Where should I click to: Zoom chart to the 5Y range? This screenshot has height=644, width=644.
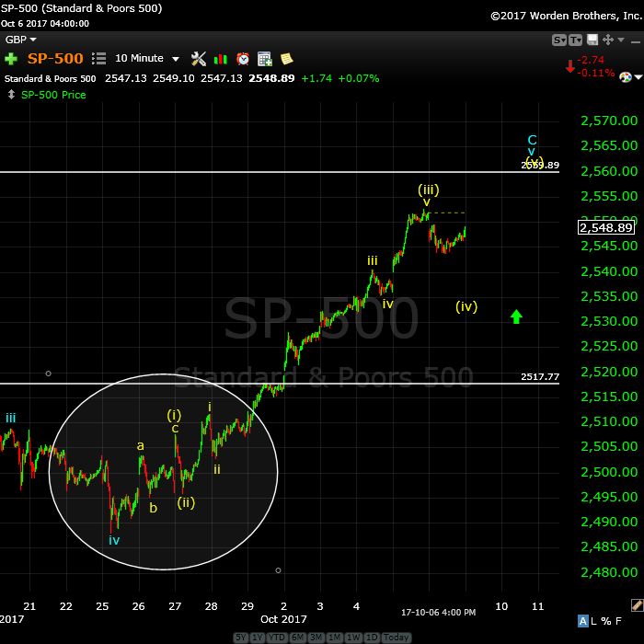click(x=241, y=638)
